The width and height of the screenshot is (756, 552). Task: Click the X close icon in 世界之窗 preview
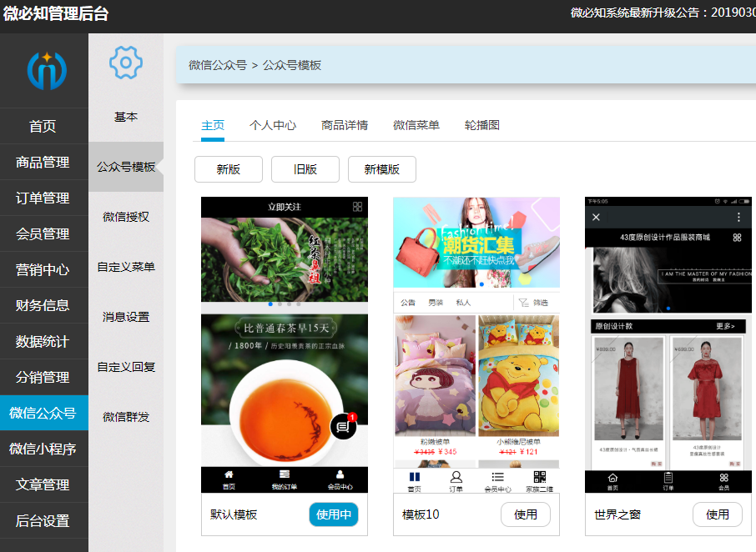pos(596,217)
